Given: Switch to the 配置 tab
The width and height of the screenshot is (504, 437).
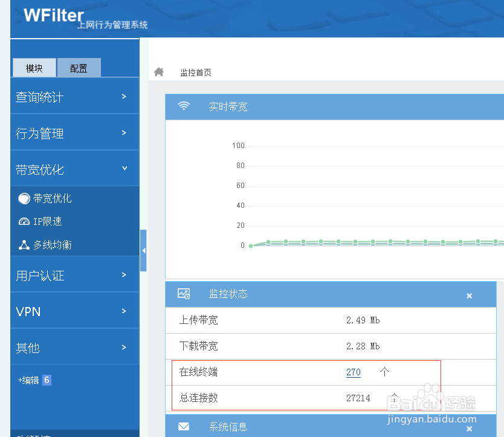Looking at the screenshot, I should pyautogui.click(x=79, y=68).
